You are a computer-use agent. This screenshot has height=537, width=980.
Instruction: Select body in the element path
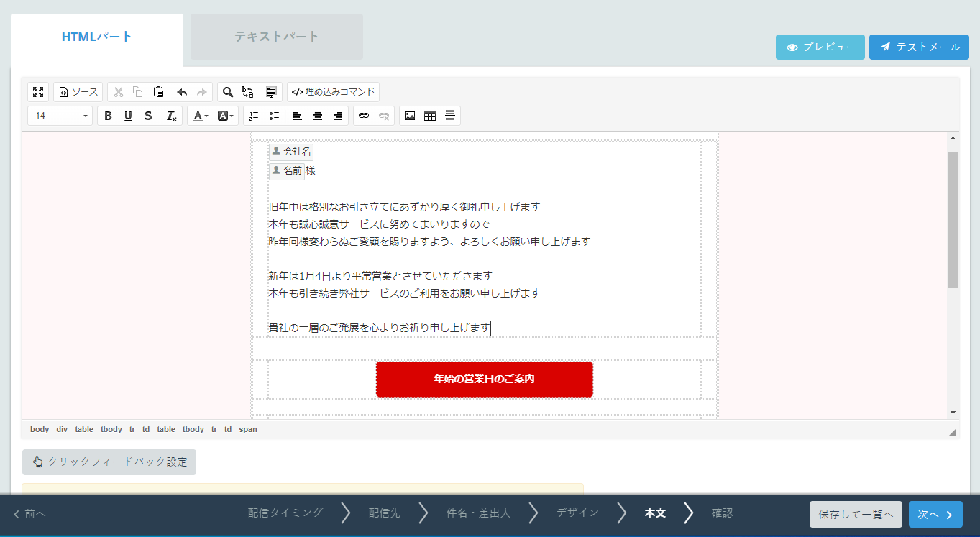tap(40, 429)
